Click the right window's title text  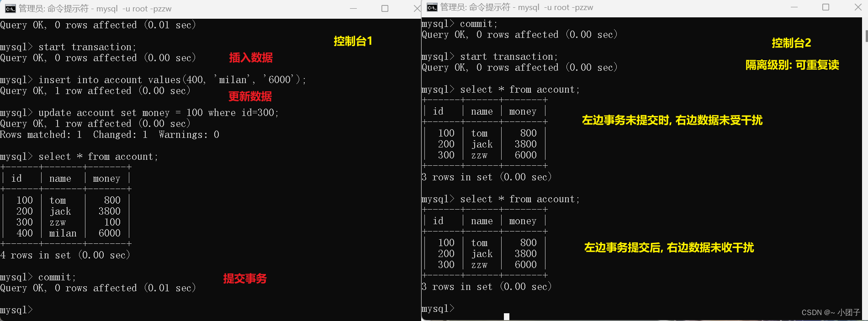pos(517,7)
